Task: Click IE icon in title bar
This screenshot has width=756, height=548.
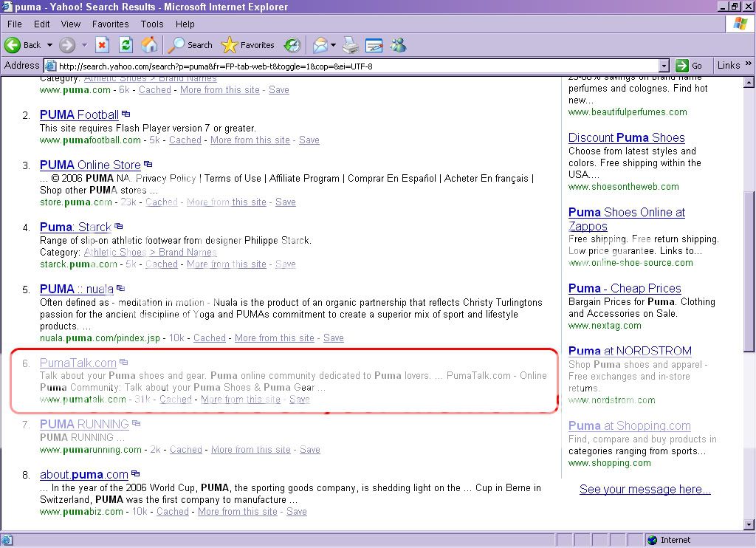Action: coord(6,6)
